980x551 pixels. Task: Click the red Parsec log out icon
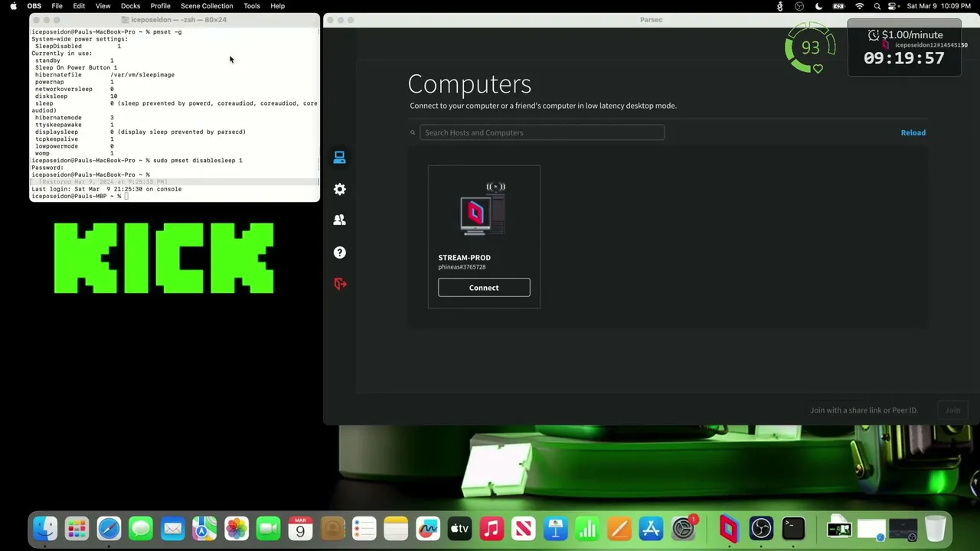click(x=340, y=284)
